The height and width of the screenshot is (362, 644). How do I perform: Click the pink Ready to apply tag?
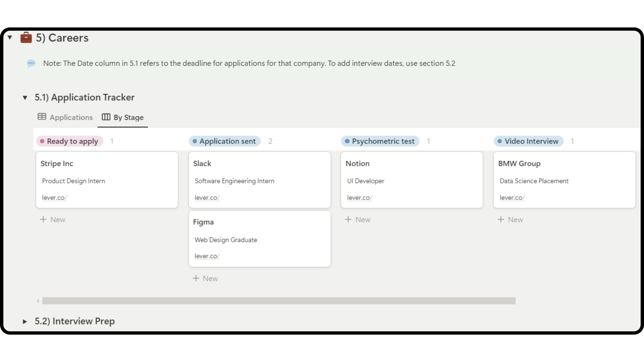(70, 141)
